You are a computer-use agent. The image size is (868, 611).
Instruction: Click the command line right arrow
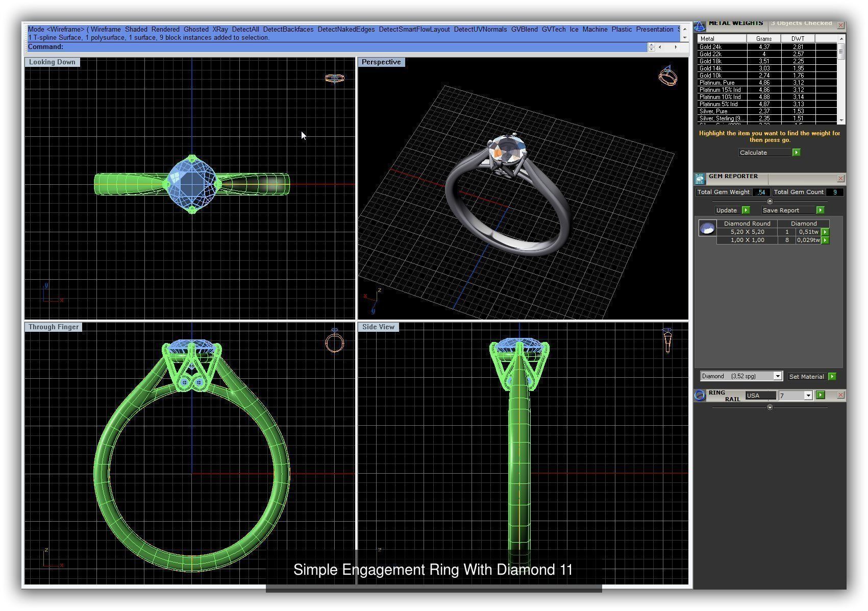(x=676, y=47)
